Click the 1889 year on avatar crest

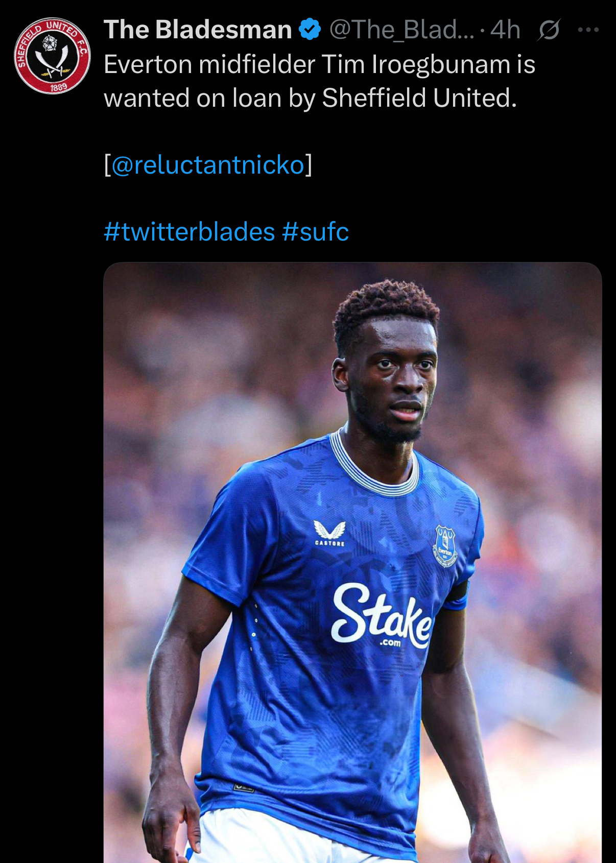58,87
